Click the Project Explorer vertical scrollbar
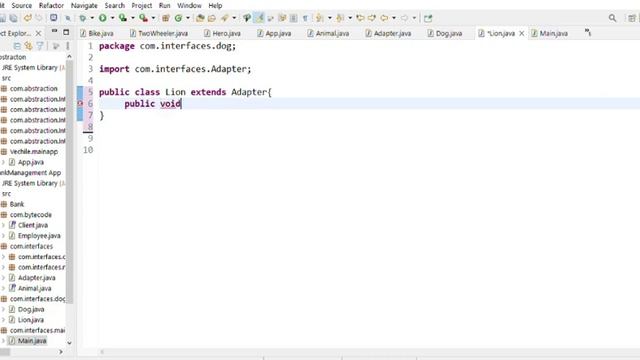Image resolution: width=640 pixels, height=360 pixels. (x=69, y=182)
